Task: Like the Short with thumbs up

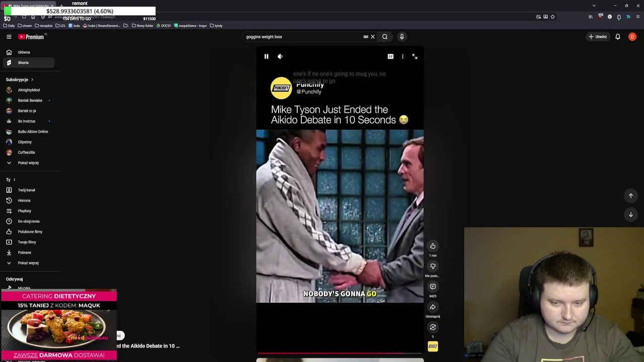Action: [433, 246]
